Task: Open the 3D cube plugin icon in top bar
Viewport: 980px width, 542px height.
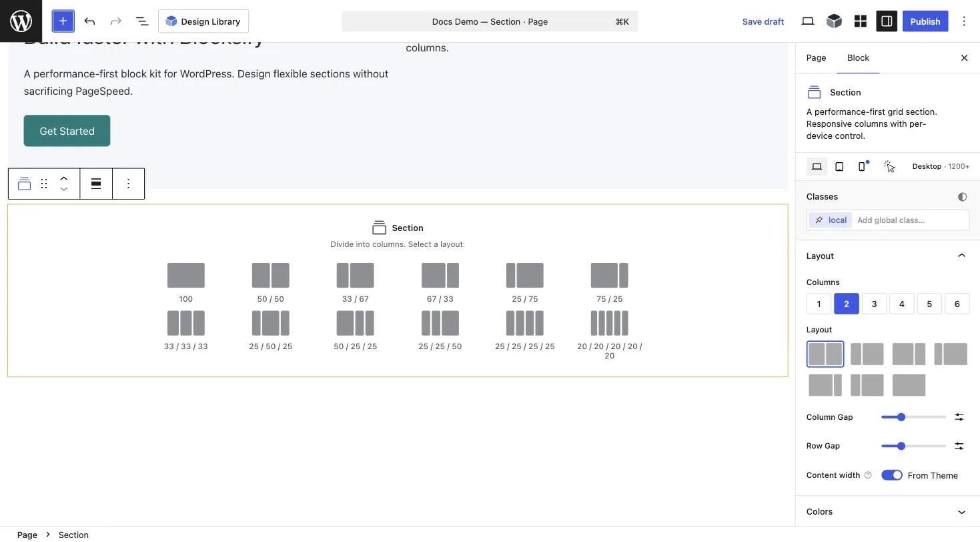Action: click(834, 21)
